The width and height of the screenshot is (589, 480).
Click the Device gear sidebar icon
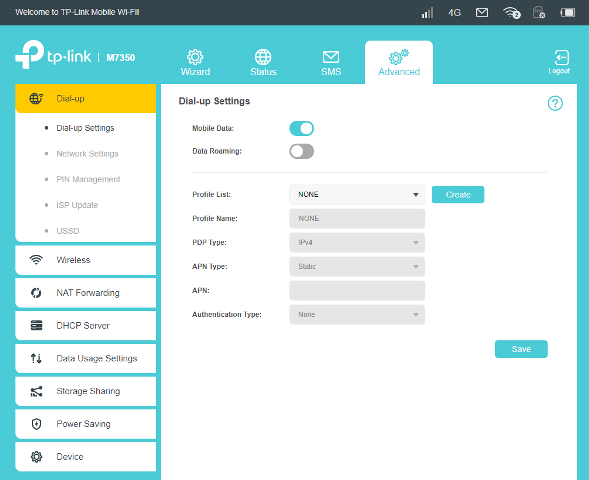tap(36, 457)
